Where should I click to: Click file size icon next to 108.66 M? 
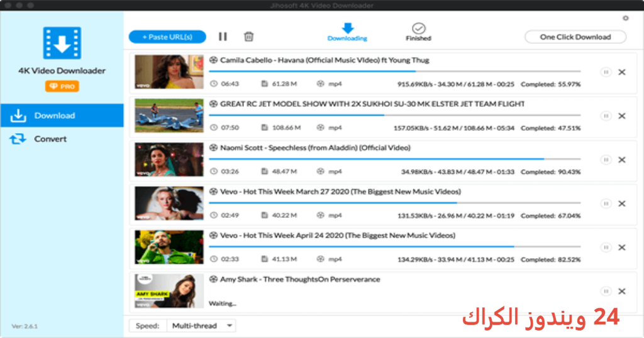coord(265,128)
